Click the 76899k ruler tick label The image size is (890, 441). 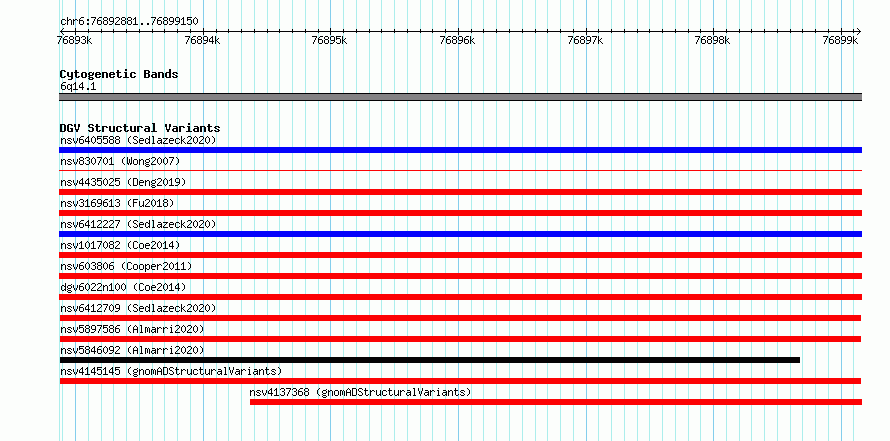(x=840, y=41)
